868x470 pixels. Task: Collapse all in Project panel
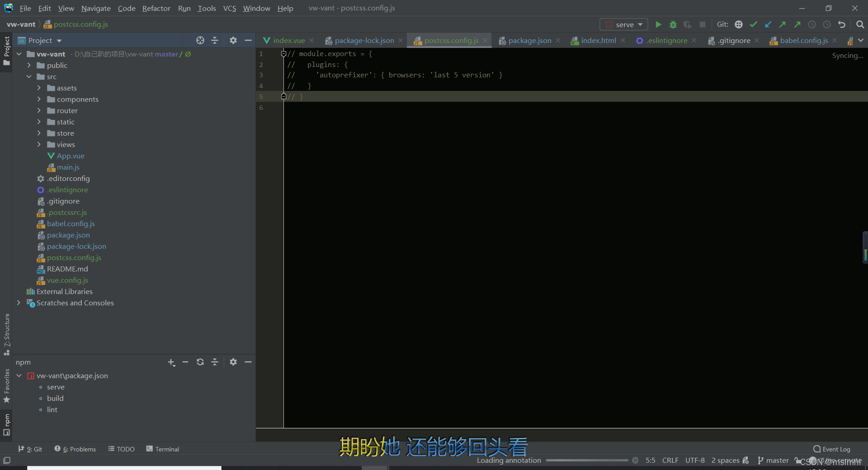click(x=215, y=40)
